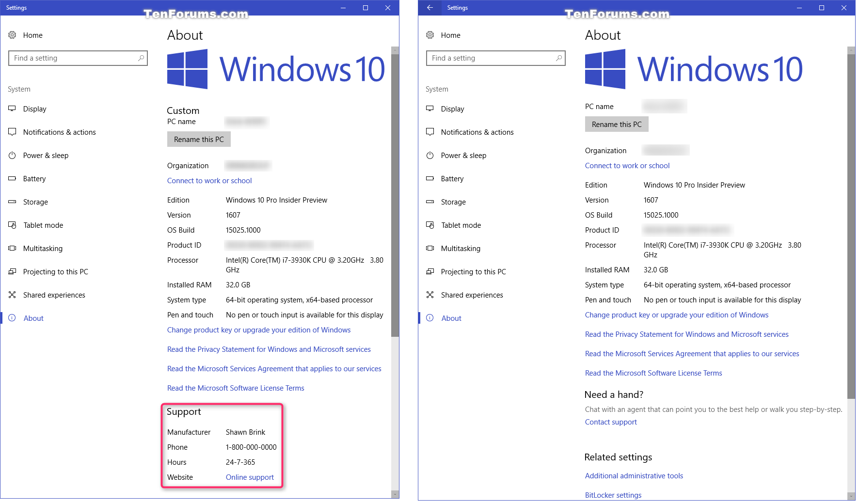Screen dimensions: 859x504
Task: Click Tablet mode icon in left window
Action: click(12, 225)
